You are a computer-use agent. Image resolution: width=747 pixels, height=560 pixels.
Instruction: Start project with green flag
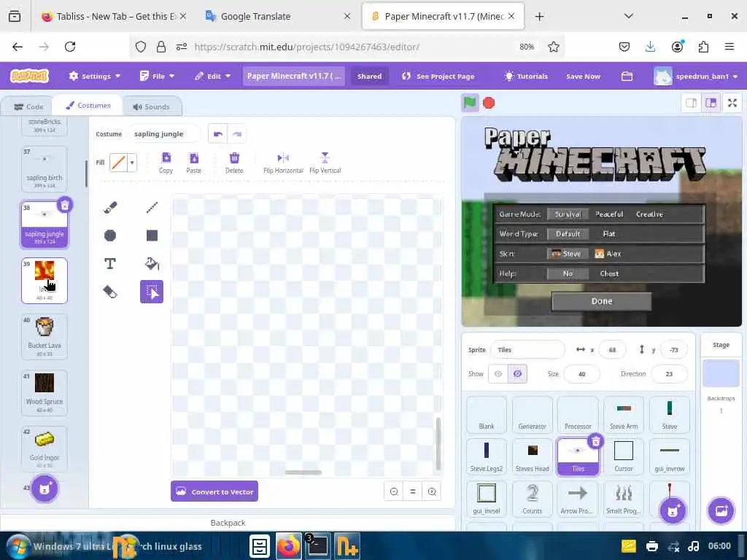pyautogui.click(x=470, y=103)
